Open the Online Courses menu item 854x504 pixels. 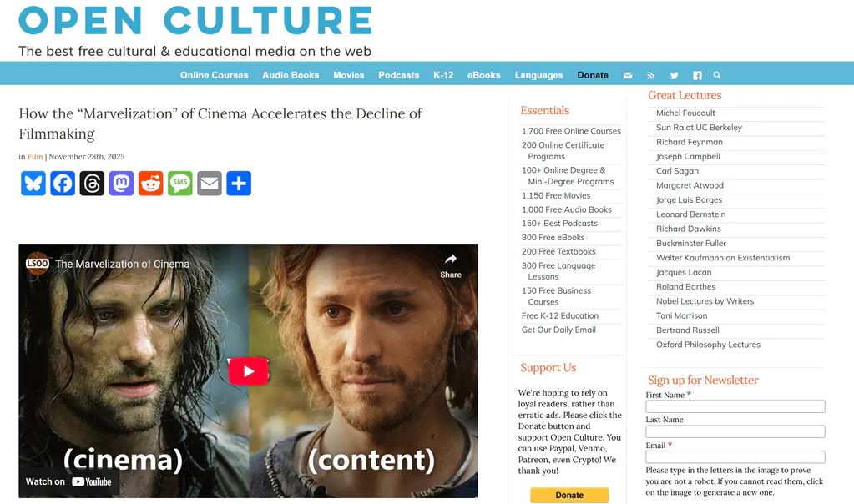214,75
